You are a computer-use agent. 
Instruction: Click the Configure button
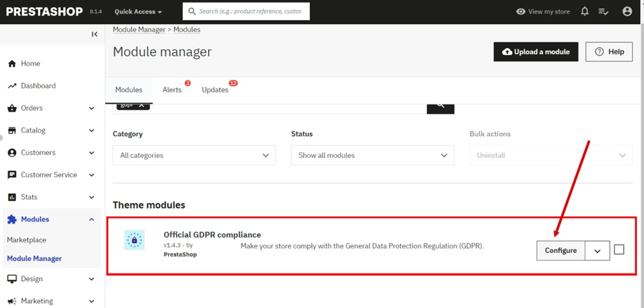pos(561,251)
